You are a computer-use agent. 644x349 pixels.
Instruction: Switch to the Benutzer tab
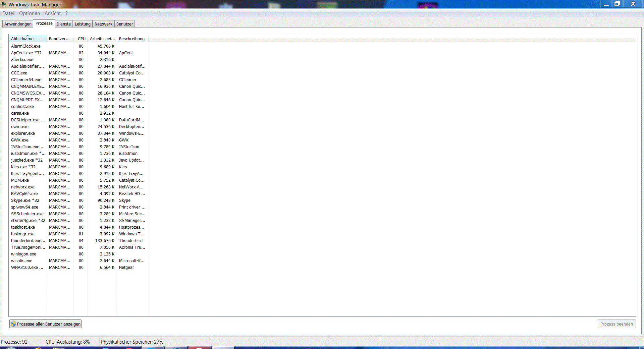pyautogui.click(x=125, y=24)
